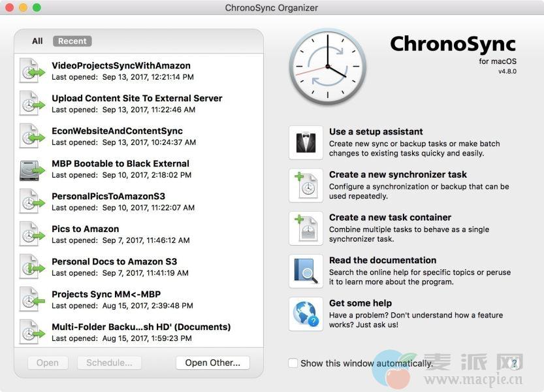Select 'MBP Bootable to Black External' entry

point(120,163)
